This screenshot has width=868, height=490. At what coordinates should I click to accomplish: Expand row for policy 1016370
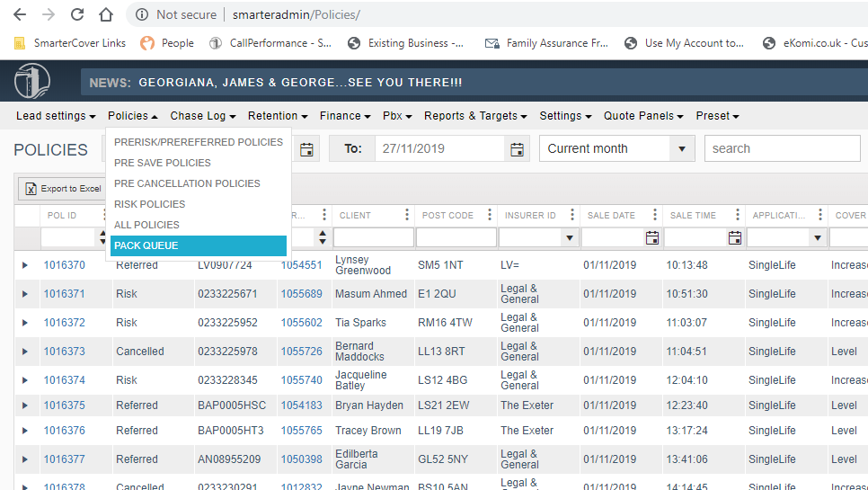25,265
